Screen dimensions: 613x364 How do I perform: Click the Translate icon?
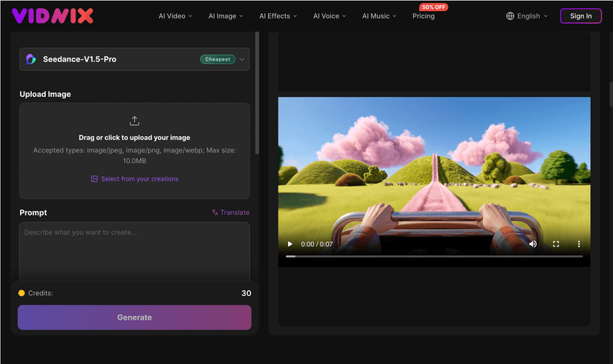[x=215, y=212]
